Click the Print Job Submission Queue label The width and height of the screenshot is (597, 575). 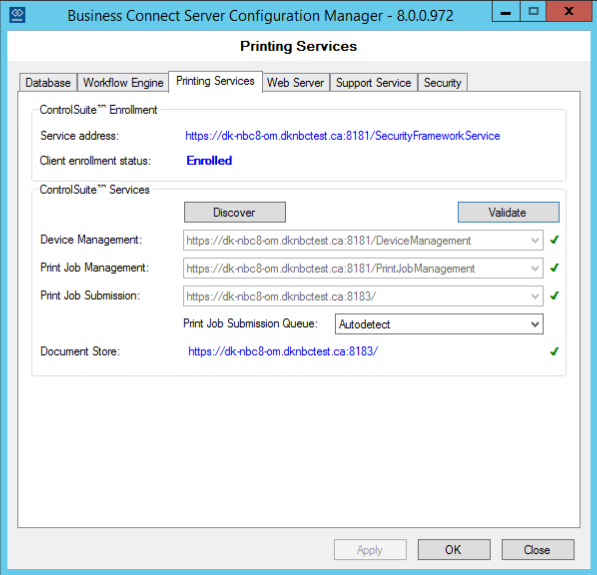250,323
